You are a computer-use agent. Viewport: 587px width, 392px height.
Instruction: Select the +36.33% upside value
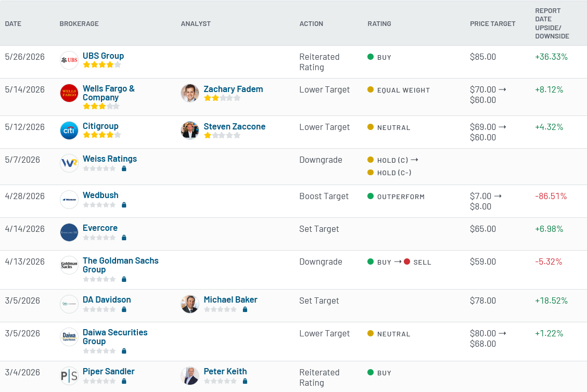[x=551, y=57]
